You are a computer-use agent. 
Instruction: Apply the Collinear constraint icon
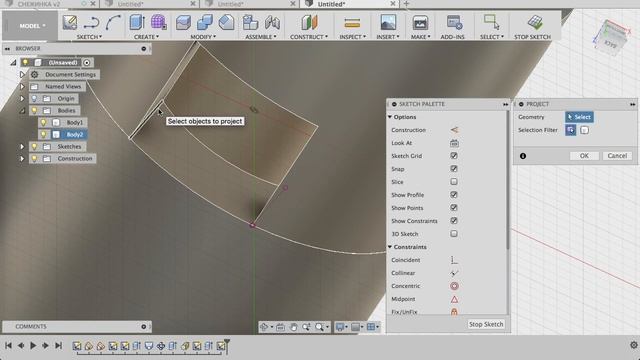click(454, 273)
